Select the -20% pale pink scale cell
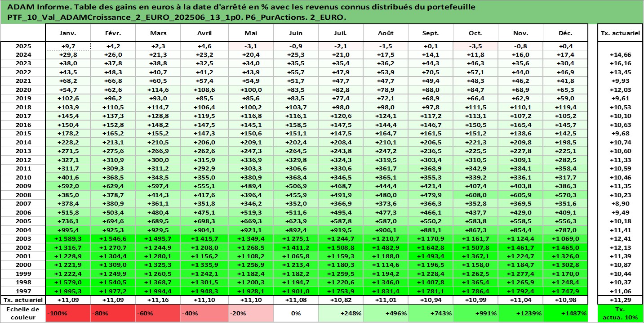644x323 pixels. [x=251, y=313]
